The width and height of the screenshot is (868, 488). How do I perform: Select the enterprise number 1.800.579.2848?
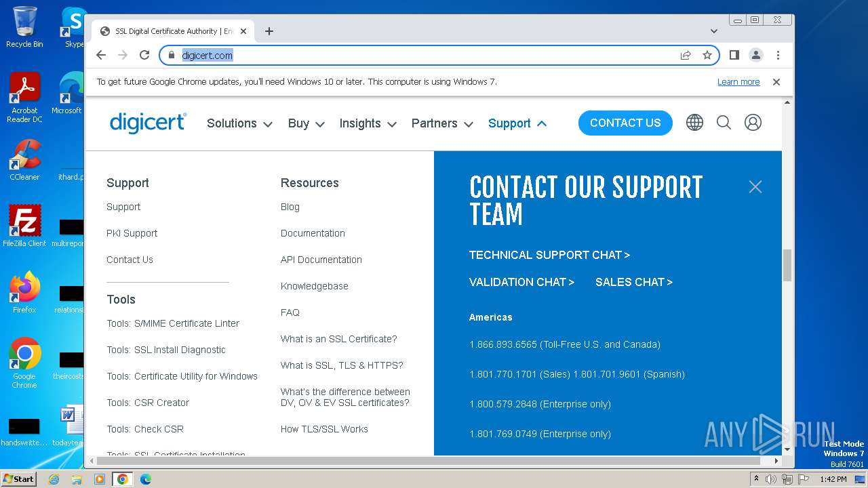tap(503, 404)
